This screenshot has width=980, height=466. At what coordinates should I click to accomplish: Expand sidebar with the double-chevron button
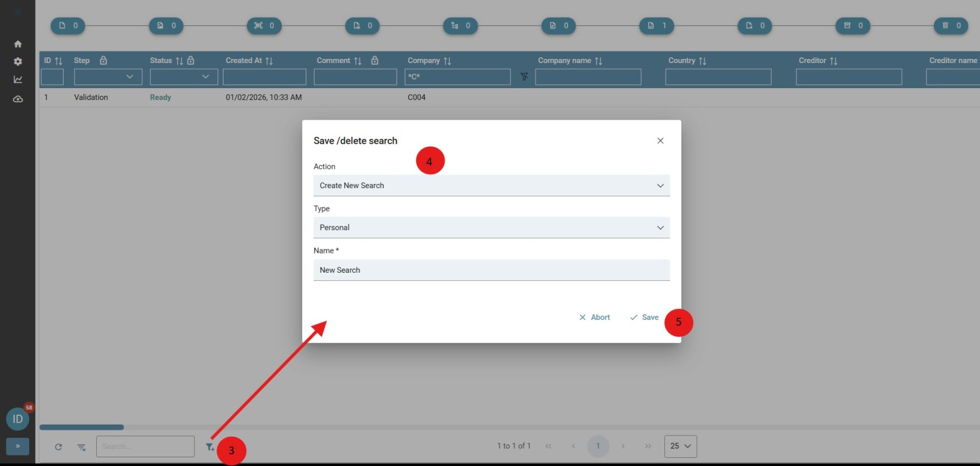(x=17, y=446)
